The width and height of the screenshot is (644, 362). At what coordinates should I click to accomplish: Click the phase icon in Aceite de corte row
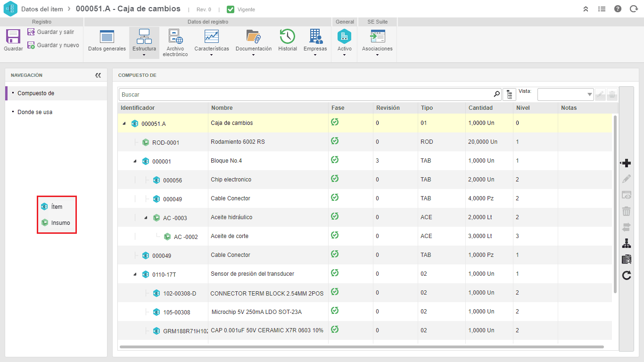[x=335, y=235]
